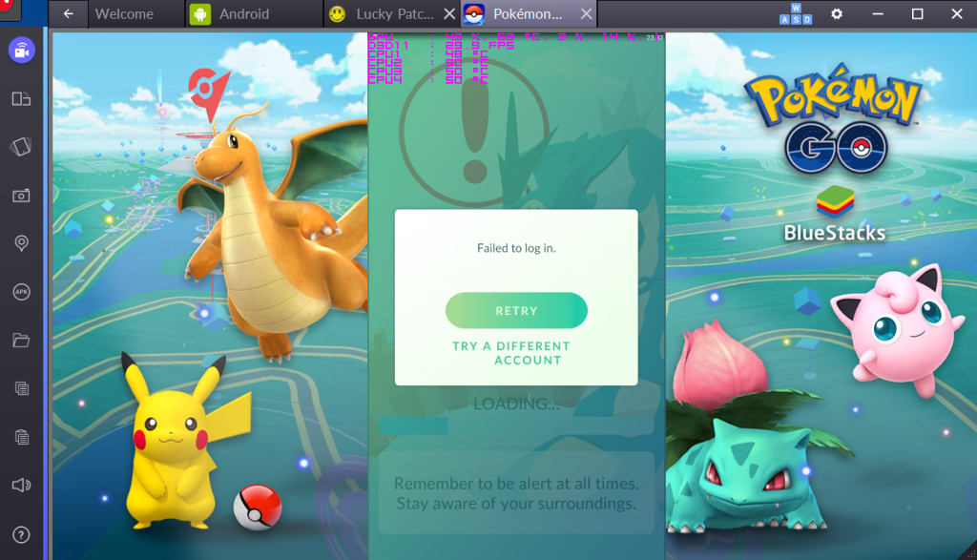Go back using the arrow button
Screen dimensions: 977x560
[68, 13]
